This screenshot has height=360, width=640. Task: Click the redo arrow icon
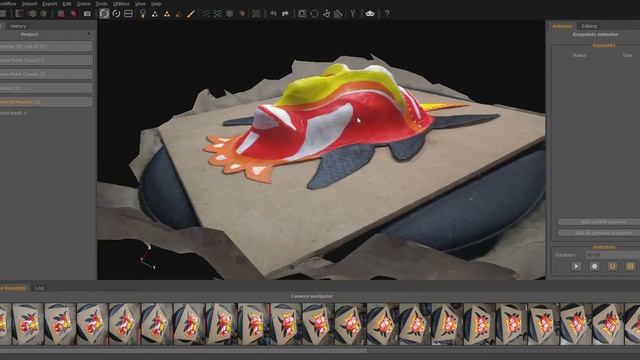(x=285, y=13)
